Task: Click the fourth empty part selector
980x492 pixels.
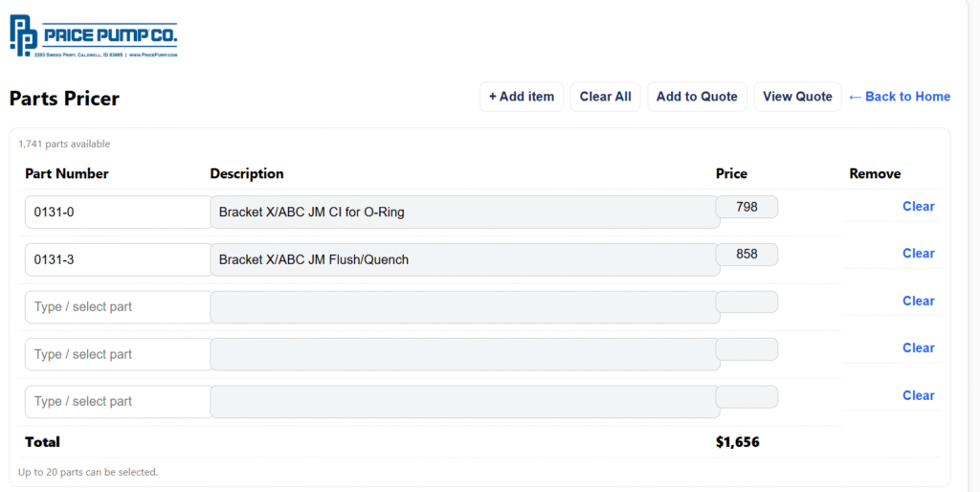Action: coord(118,354)
